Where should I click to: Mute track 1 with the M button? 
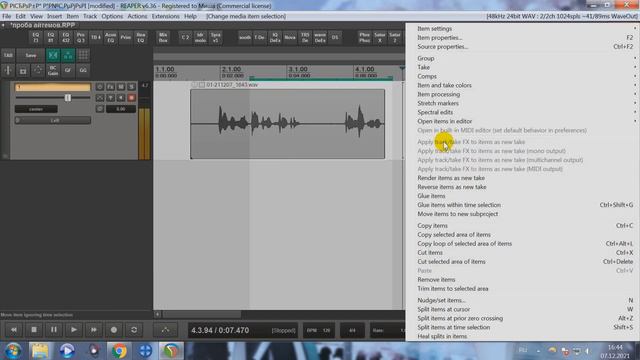pyautogui.click(x=121, y=87)
